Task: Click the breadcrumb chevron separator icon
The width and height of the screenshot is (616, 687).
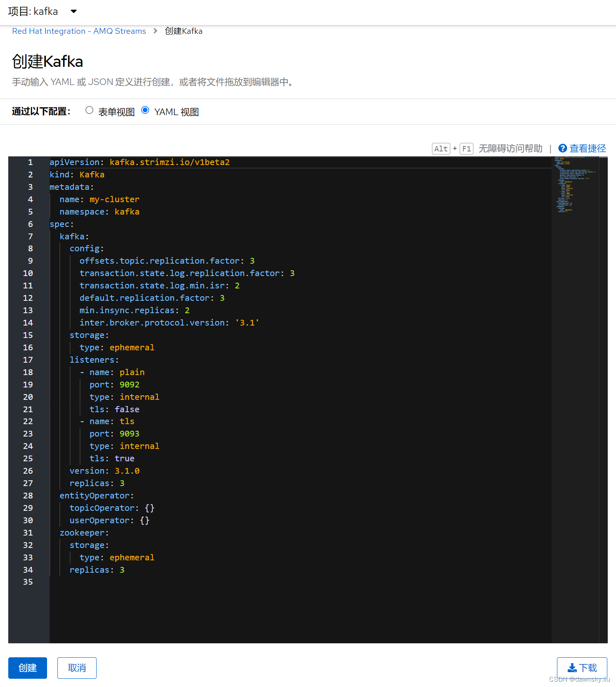Action: coord(155,31)
